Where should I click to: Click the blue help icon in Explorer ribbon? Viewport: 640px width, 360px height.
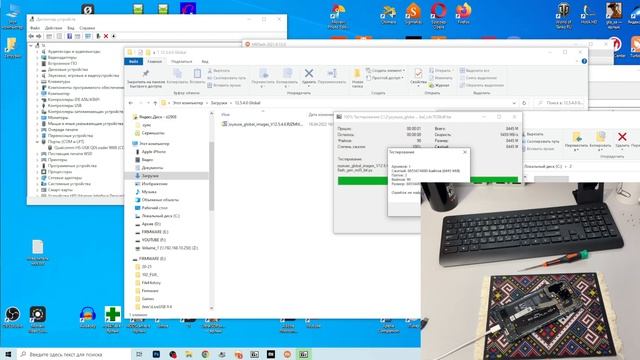click(x=584, y=61)
